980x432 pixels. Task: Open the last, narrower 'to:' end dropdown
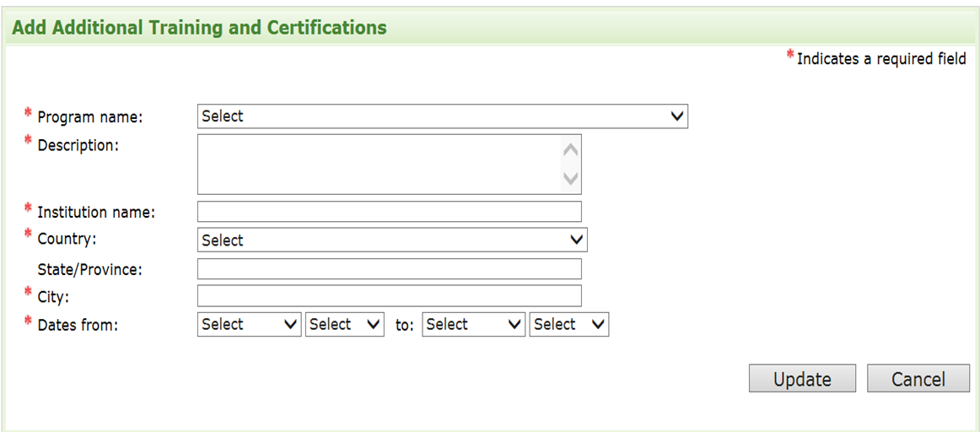point(568,325)
